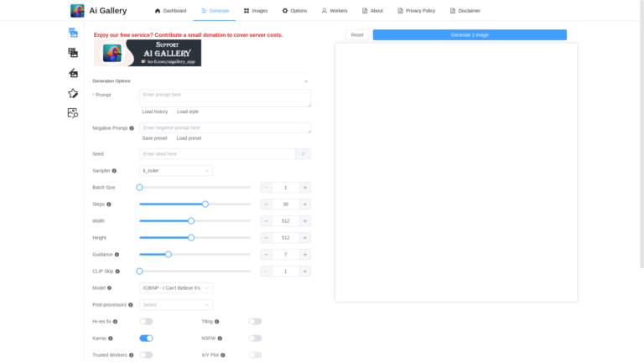Click the star rating sidebar icon

[73, 93]
